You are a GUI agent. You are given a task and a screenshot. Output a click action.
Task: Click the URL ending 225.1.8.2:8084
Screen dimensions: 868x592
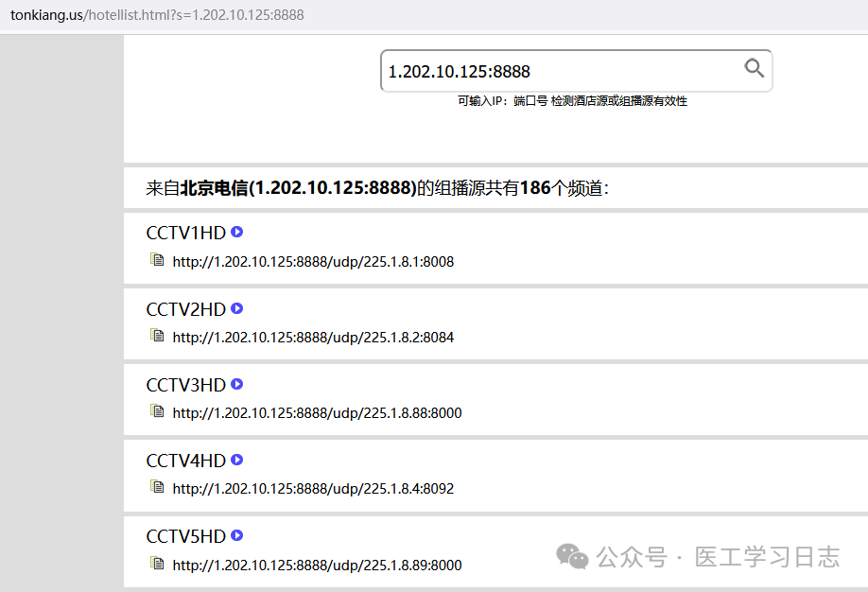coord(313,338)
